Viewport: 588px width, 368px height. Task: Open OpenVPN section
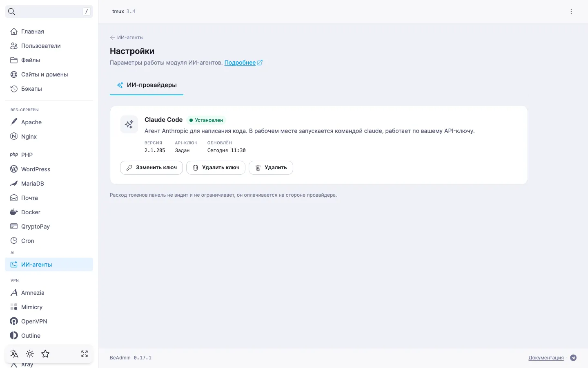[49, 321]
